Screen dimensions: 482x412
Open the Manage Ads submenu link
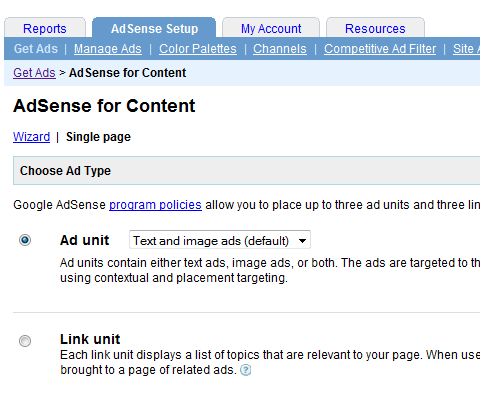(108, 49)
